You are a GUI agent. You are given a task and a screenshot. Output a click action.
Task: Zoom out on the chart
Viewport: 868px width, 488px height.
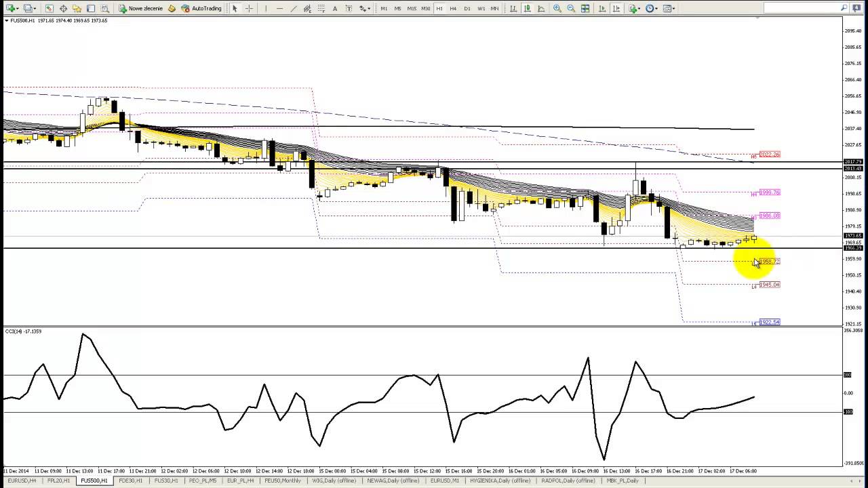coord(571,8)
